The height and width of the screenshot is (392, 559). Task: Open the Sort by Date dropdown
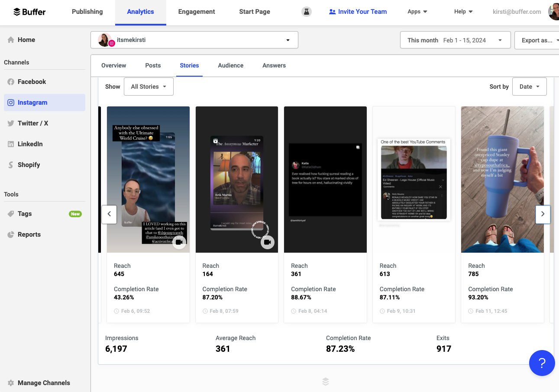click(529, 86)
